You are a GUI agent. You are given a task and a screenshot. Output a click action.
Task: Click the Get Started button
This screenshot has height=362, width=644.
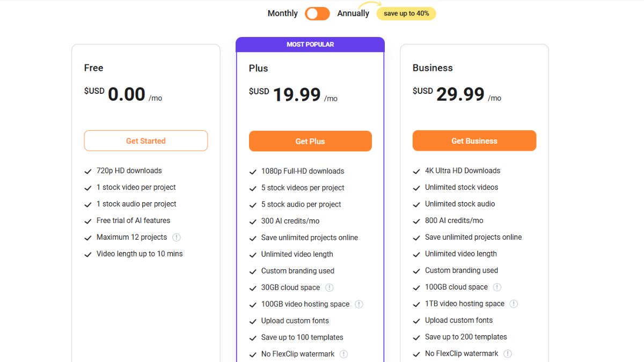click(146, 141)
